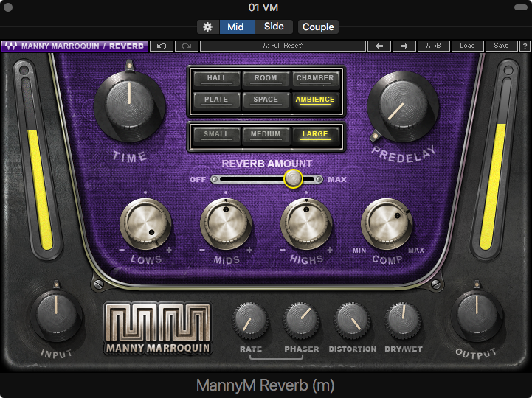
Task: Click the PREDELAY knob
Action: pyautogui.click(x=404, y=106)
